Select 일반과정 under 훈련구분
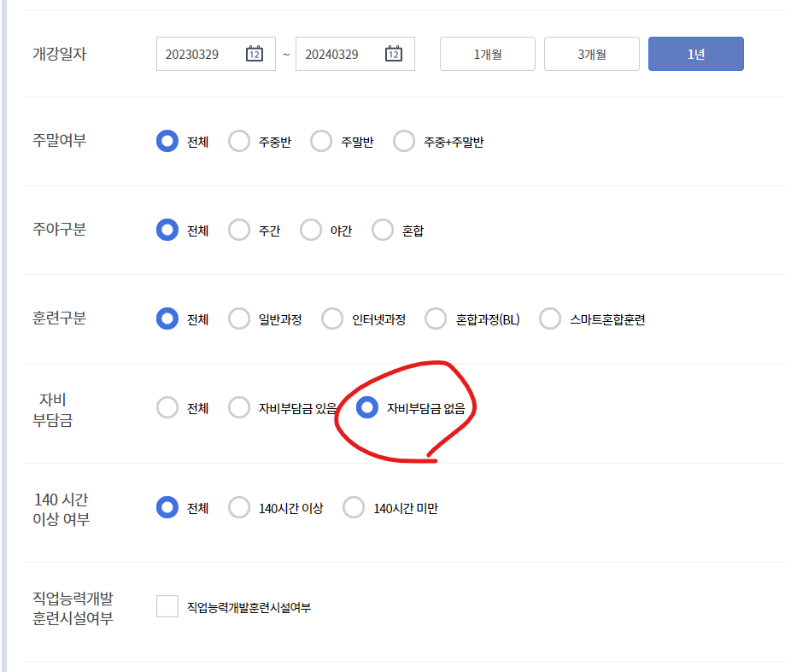Image resolution: width=785 pixels, height=672 pixels. 239,318
